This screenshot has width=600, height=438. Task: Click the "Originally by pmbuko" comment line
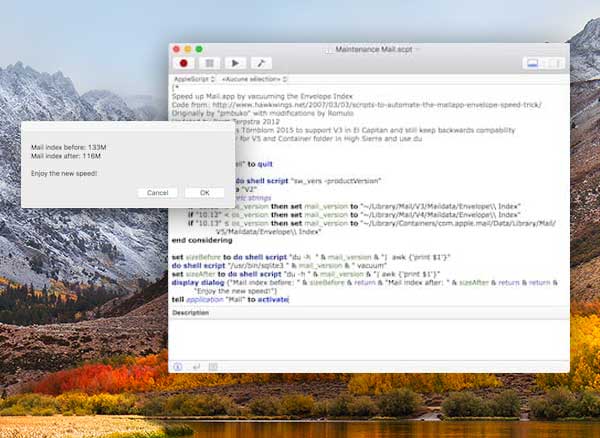pos(262,113)
